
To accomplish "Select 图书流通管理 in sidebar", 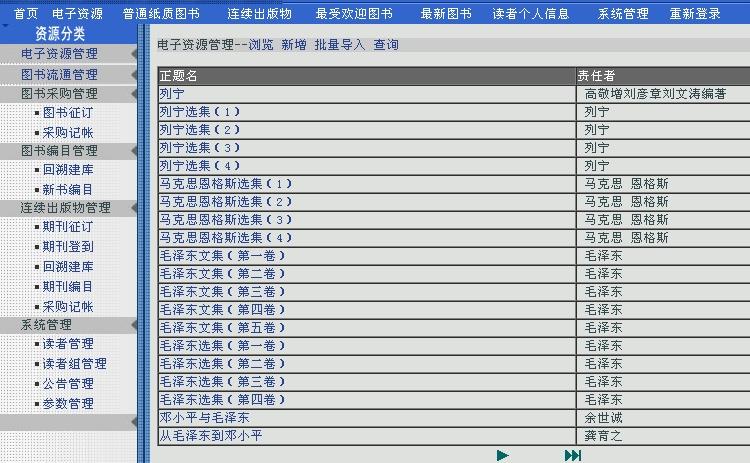I will 59,75.
